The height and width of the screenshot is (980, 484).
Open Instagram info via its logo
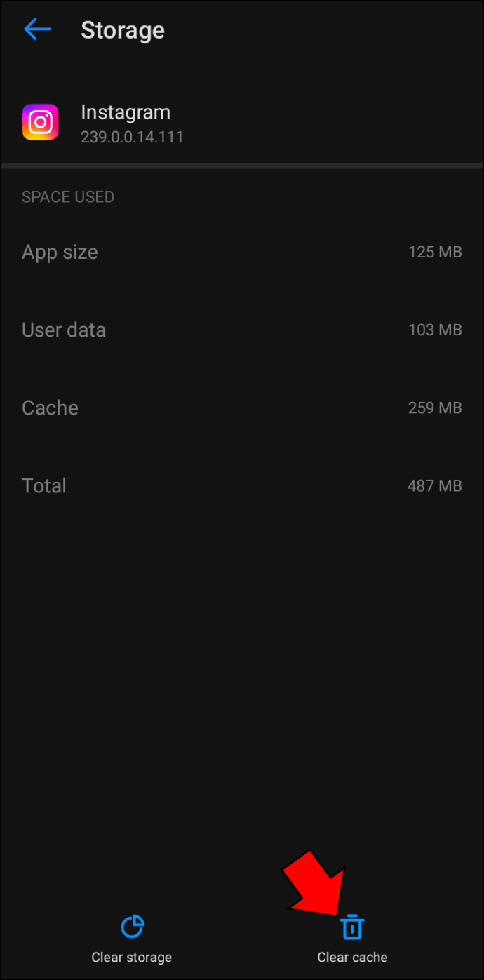pyautogui.click(x=40, y=121)
